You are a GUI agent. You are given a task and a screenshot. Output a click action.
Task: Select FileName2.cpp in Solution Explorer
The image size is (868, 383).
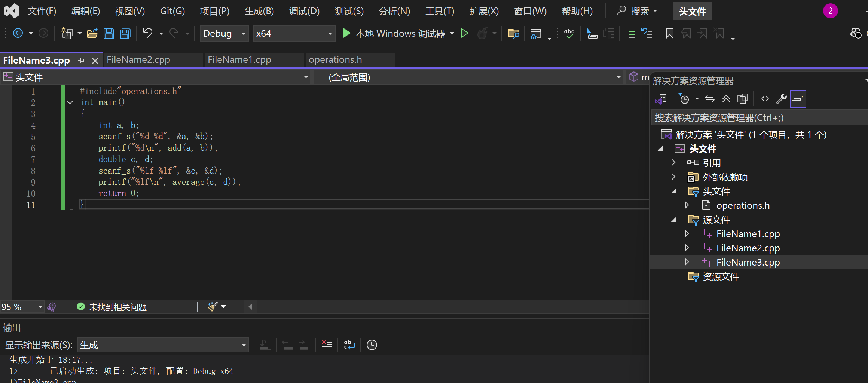tap(748, 248)
